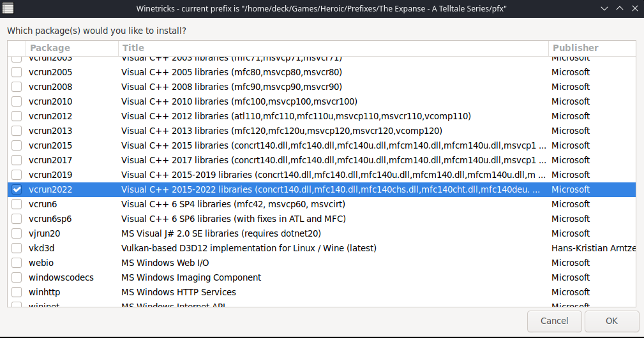Click the winhttp package name
644x338 pixels.
pos(44,292)
